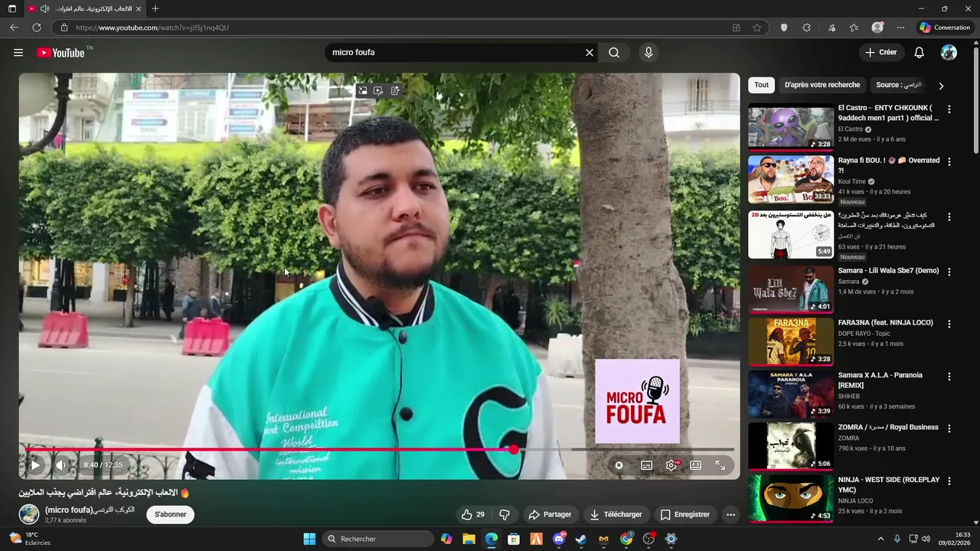Open browser settings and more menu
Screen dimensions: 980x551
(x=900, y=28)
